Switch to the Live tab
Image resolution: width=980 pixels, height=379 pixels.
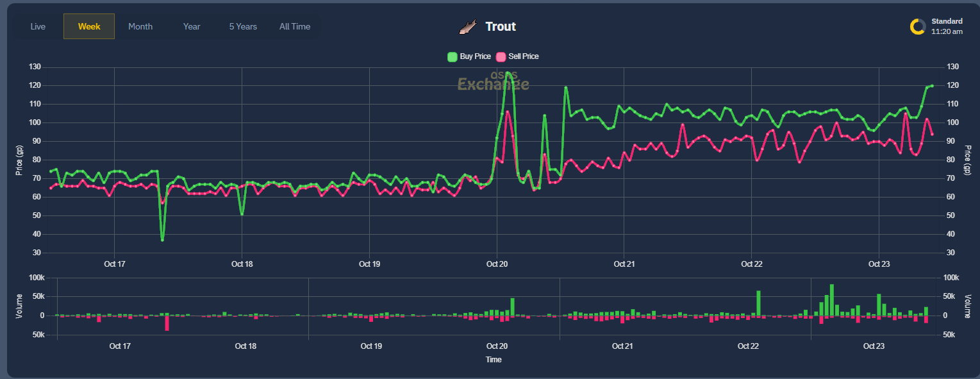(38, 26)
